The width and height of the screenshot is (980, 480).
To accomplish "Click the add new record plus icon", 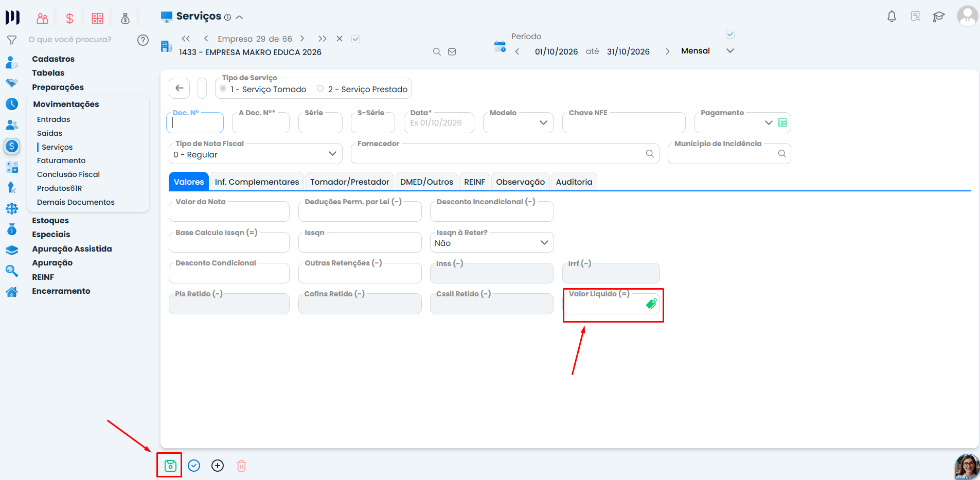I will [218, 466].
